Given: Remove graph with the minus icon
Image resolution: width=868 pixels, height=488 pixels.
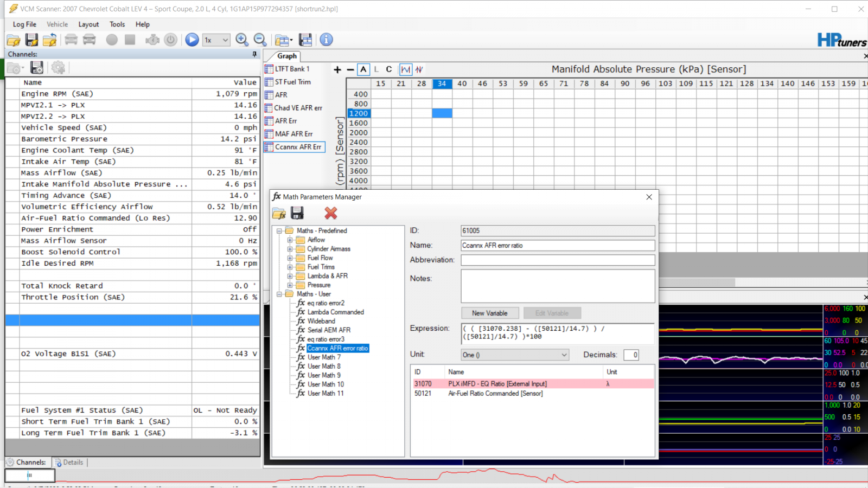Looking at the screenshot, I should point(350,69).
